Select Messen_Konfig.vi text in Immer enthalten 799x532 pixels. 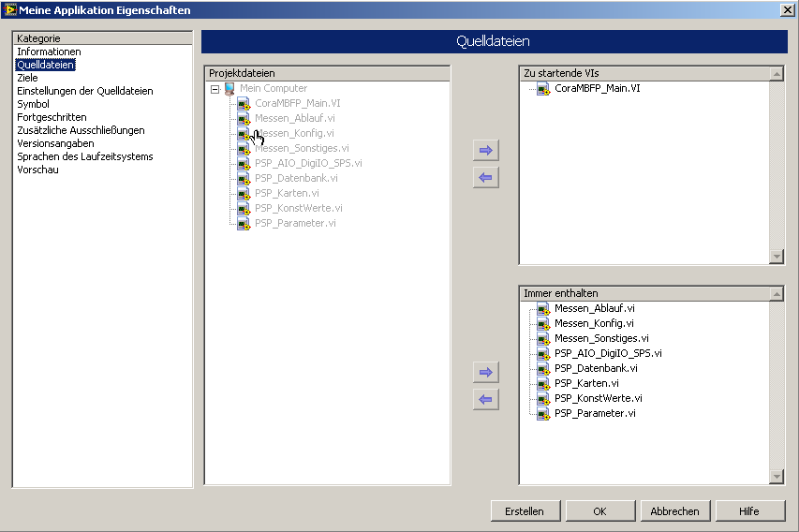594,323
